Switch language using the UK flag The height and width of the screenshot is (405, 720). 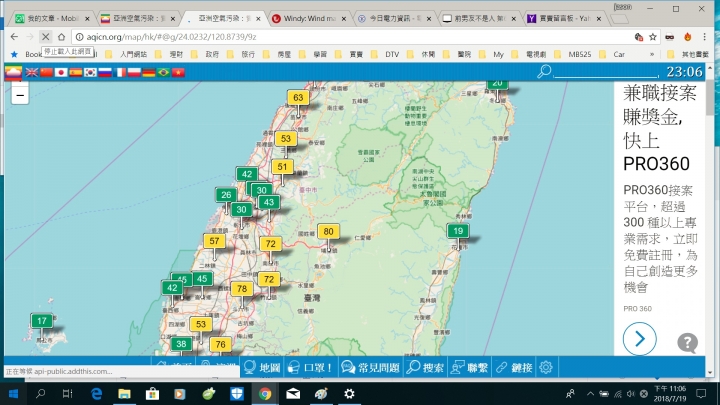(x=31, y=72)
